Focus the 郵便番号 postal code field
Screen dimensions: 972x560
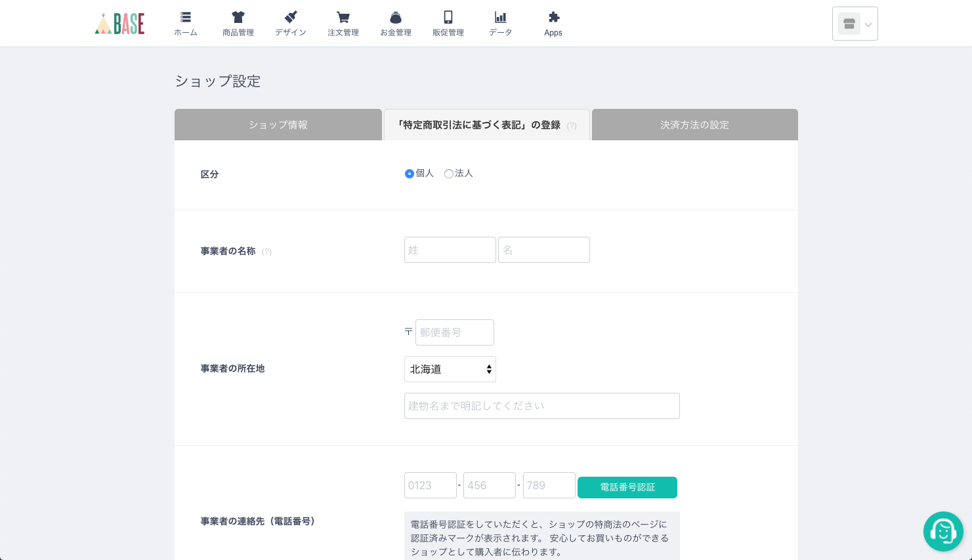pos(455,332)
